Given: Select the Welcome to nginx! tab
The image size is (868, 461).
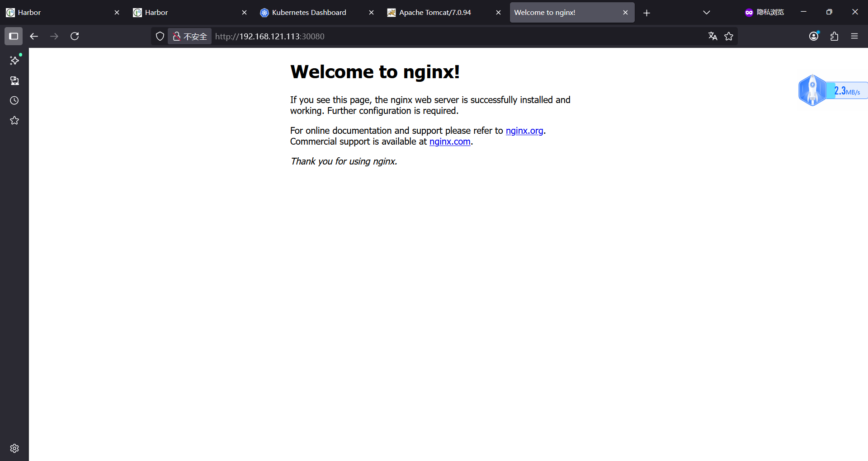Looking at the screenshot, I should (x=572, y=13).
